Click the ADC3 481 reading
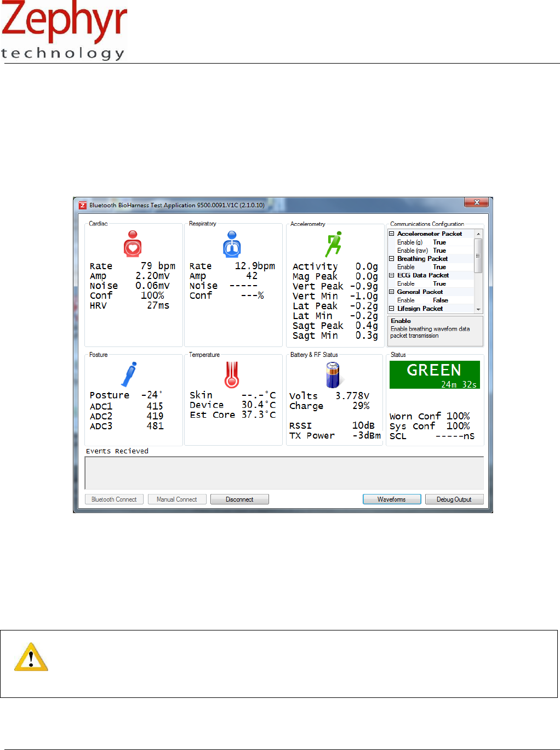Screen dimensions: 560x750 (x=127, y=426)
